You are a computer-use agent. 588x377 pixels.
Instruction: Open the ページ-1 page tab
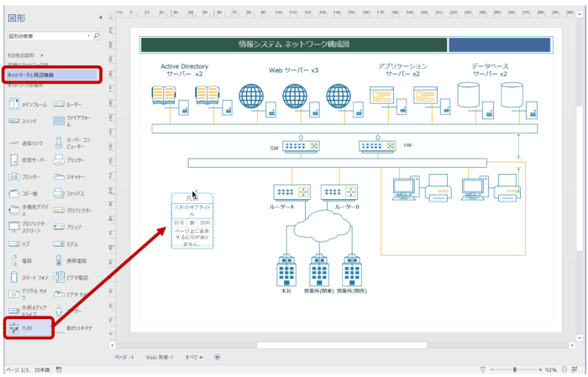(124, 357)
